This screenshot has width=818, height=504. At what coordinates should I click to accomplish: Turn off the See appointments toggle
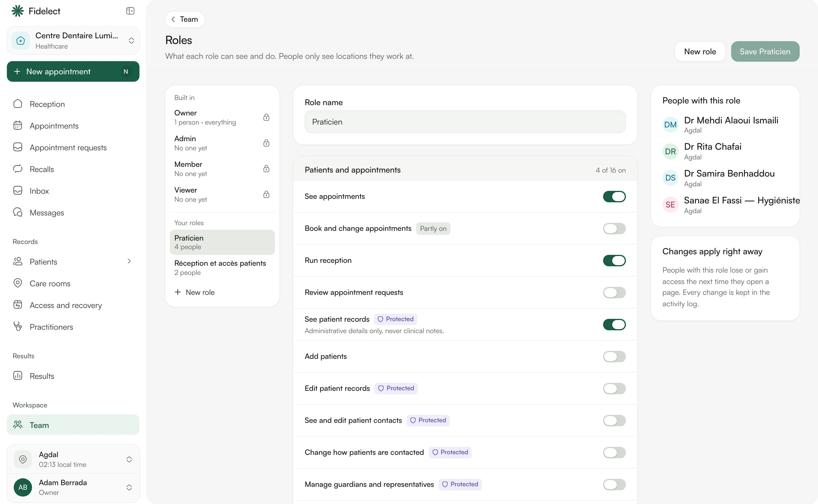click(614, 197)
